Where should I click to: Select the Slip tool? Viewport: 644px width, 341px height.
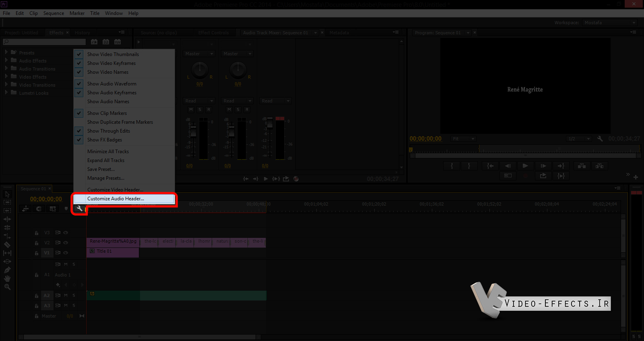tap(7, 253)
